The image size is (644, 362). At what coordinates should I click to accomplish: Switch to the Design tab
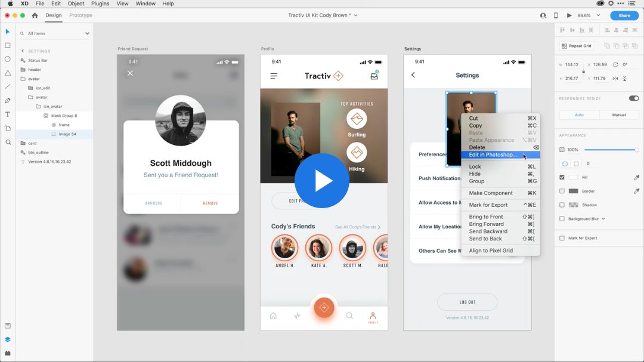coord(54,15)
